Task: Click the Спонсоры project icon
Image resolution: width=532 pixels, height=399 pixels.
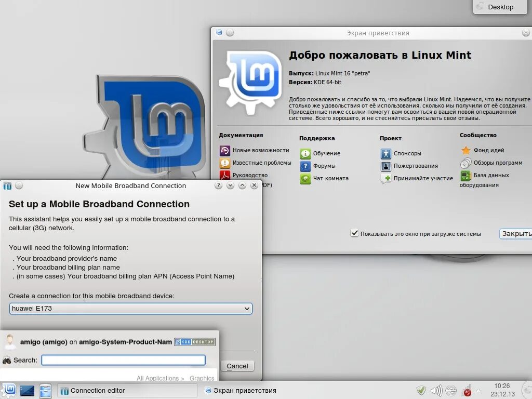Action: [385, 153]
